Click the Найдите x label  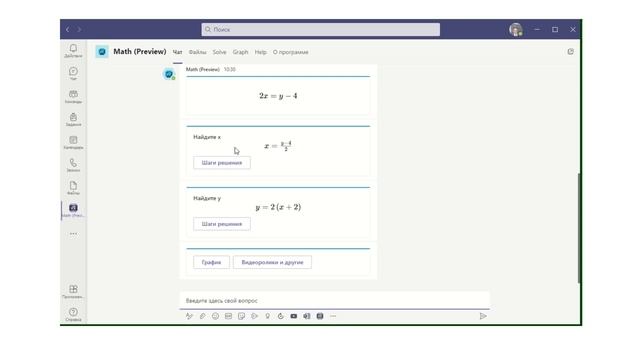207,137
